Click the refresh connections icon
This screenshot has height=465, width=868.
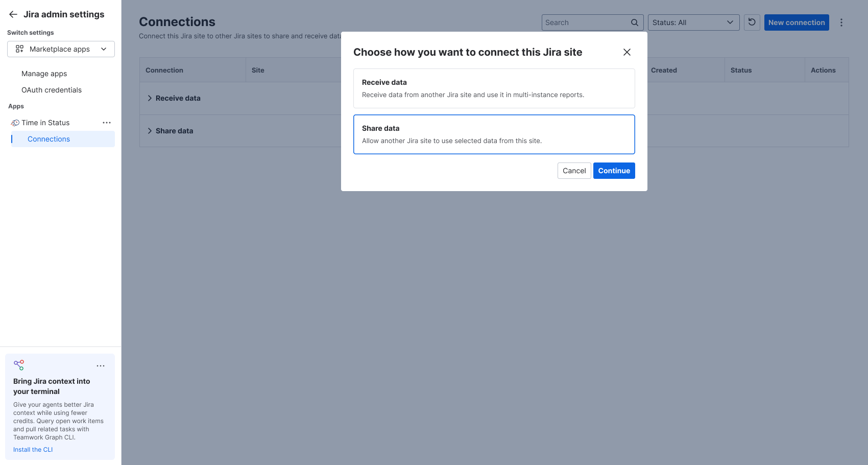point(752,22)
